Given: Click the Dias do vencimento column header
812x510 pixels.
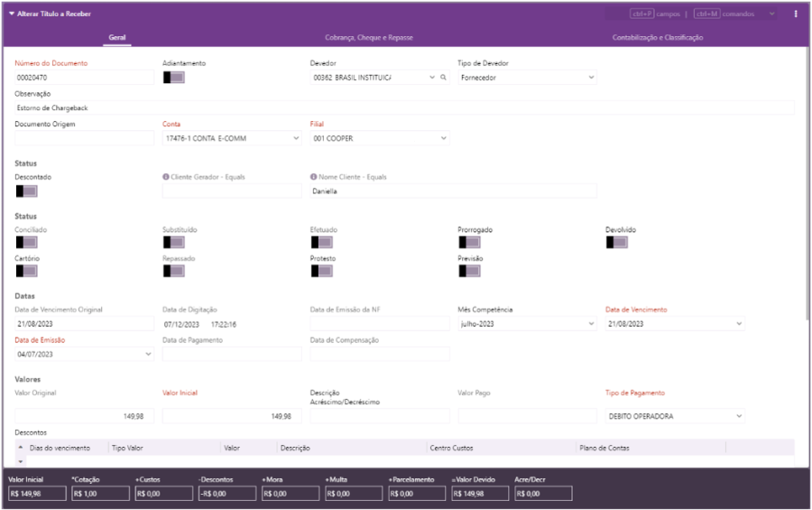Looking at the screenshot, I should pos(60,448).
